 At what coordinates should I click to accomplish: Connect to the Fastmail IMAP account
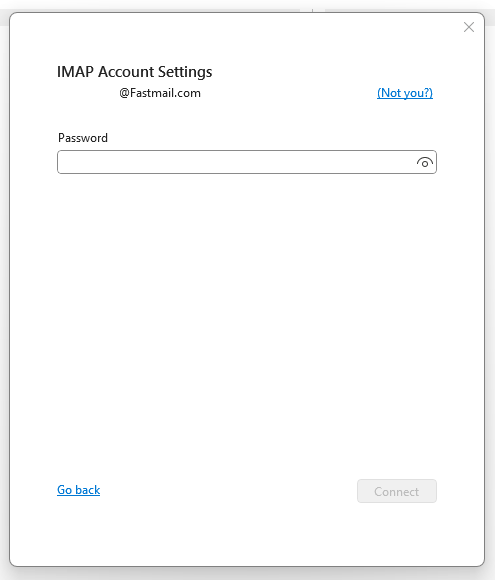click(x=397, y=491)
